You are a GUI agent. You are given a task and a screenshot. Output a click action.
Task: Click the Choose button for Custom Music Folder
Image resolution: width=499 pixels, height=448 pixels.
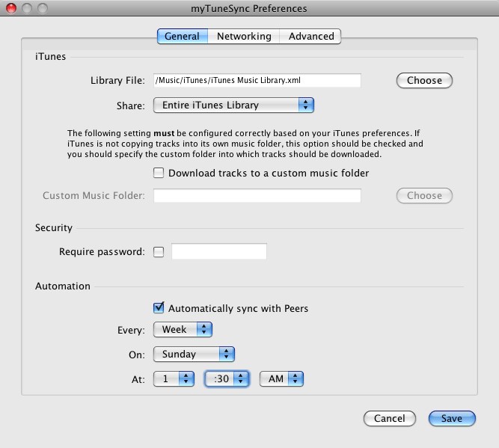[424, 195]
